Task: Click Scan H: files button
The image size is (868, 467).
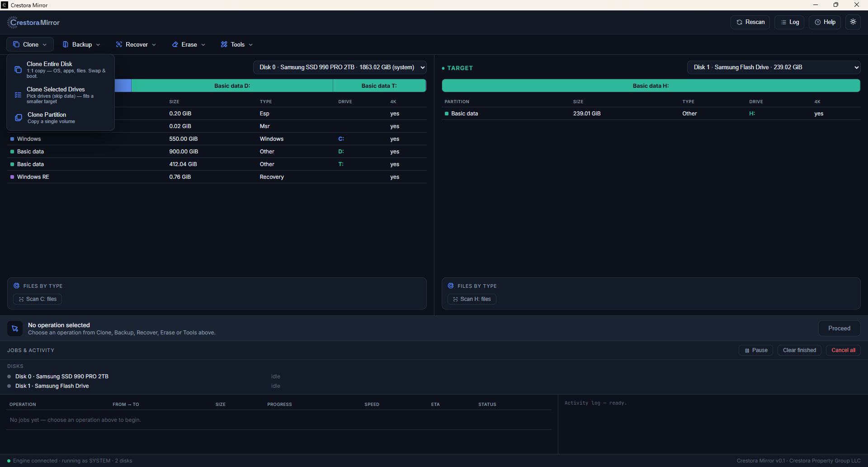Action: click(x=472, y=299)
